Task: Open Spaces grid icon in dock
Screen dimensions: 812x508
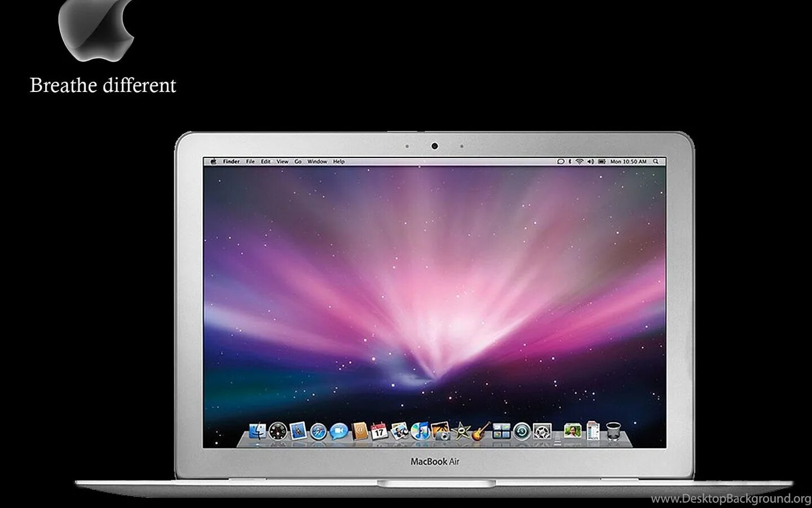Action: point(501,431)
